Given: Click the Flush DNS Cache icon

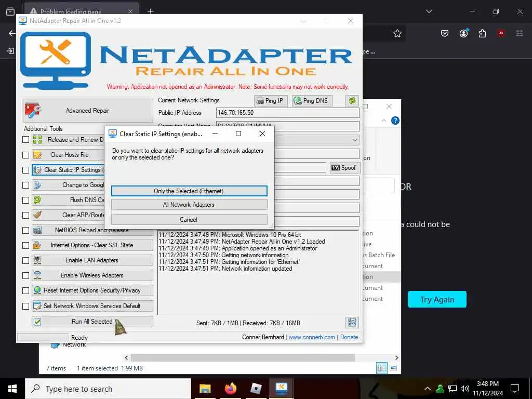Looking at the screenshot, I should [x=37, y=200].
